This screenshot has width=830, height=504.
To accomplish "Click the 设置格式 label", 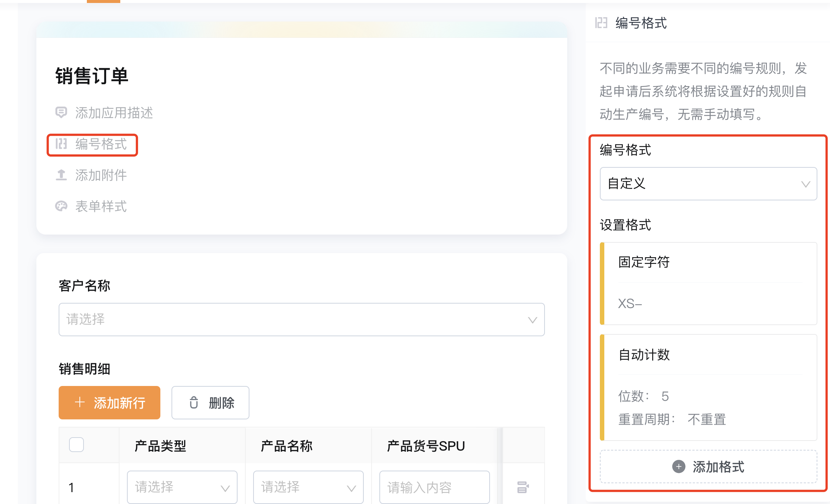I will [625, 225].
